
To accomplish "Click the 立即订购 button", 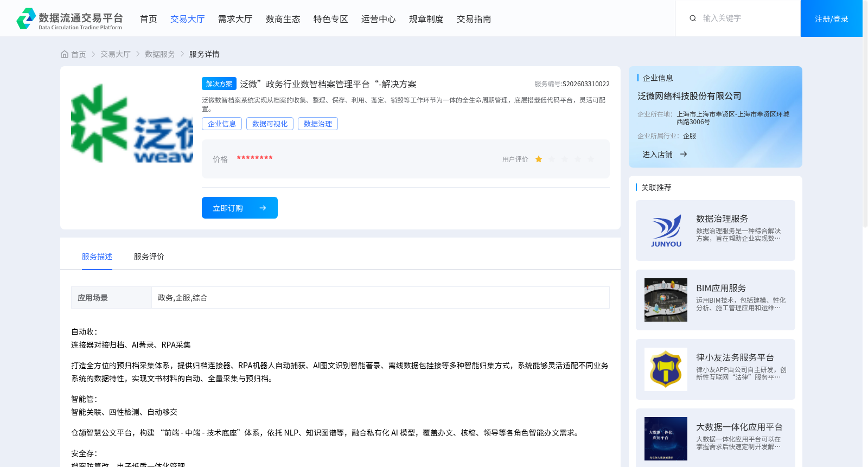I will pyautogui.click(x=240, y=208).
